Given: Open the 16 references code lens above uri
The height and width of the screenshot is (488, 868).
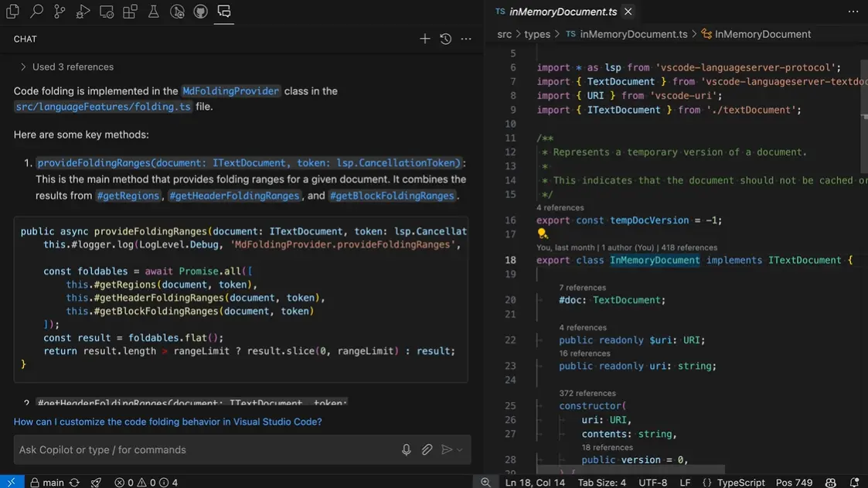Looking at the screenshot, I should click(584, 353).
